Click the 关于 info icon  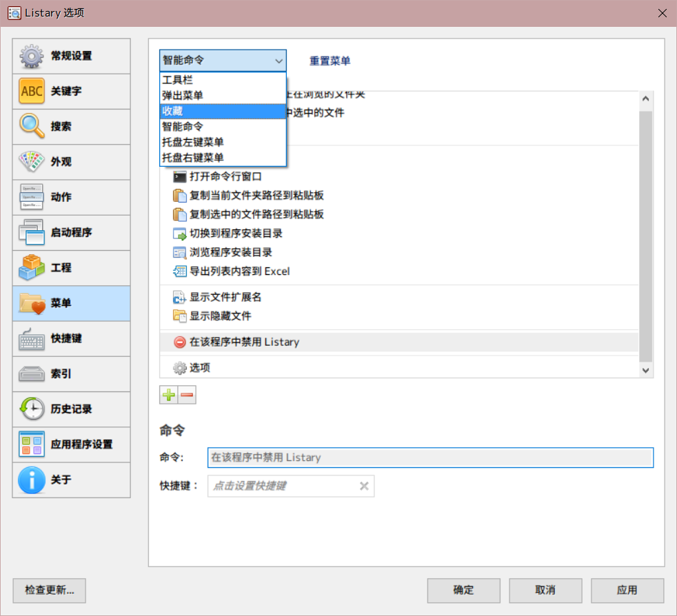(32, 480)
